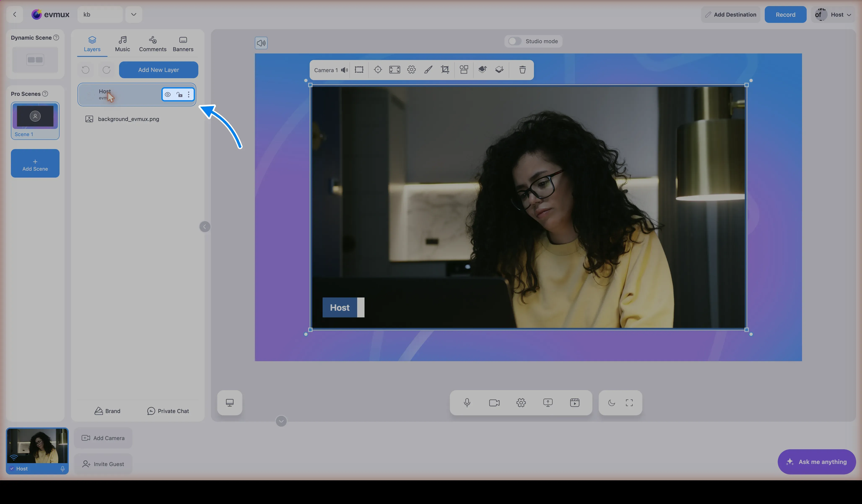
Task: Click the Add New Layer button
Action: coord(158,70)
